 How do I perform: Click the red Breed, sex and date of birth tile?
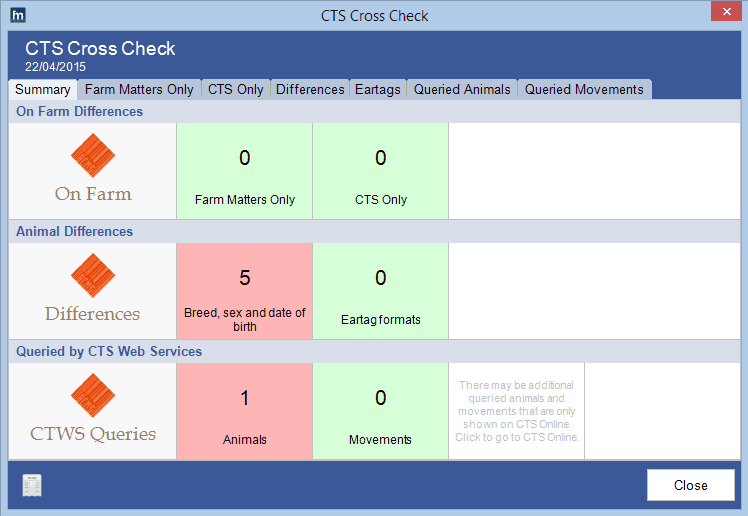(244, 290)
